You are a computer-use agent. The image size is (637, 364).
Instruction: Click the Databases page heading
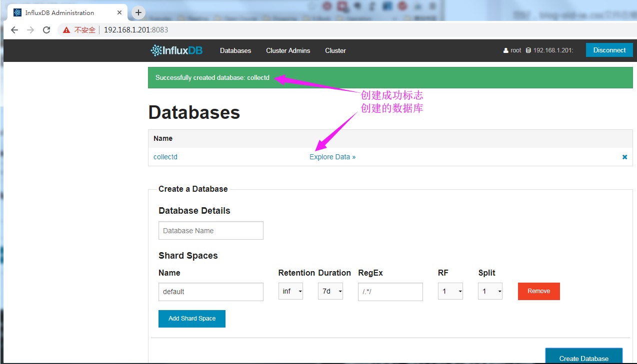coord(194,112)
